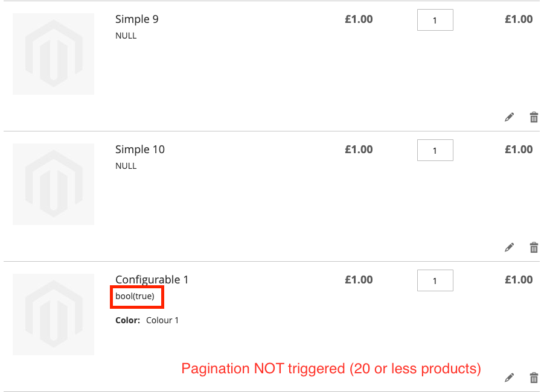This screenshot has height=392, width=547.
Task: Click Simple 9 subtotal price
Action: 519,19
